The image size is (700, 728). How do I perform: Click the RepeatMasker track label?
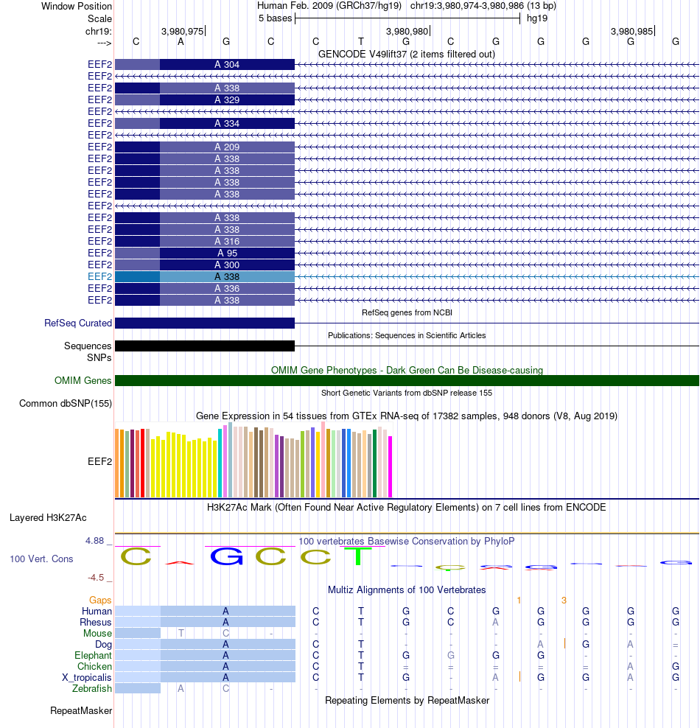[x=81, y=711]
